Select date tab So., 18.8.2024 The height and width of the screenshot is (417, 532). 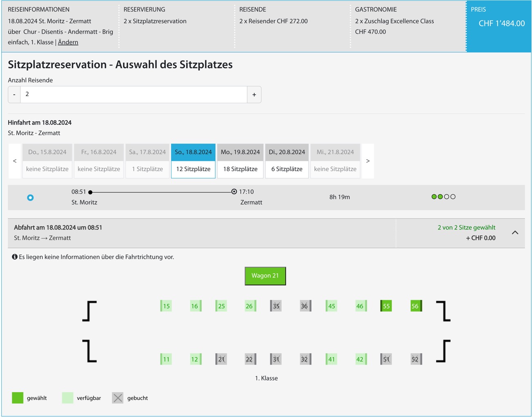tap(193, 161)
